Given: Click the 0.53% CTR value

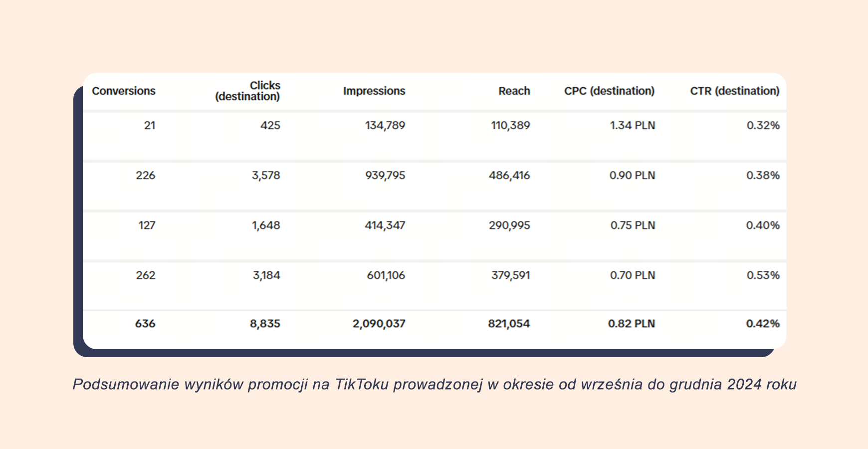Looking at the screenshot, I should pyautogui.click(x=763, y=275).
